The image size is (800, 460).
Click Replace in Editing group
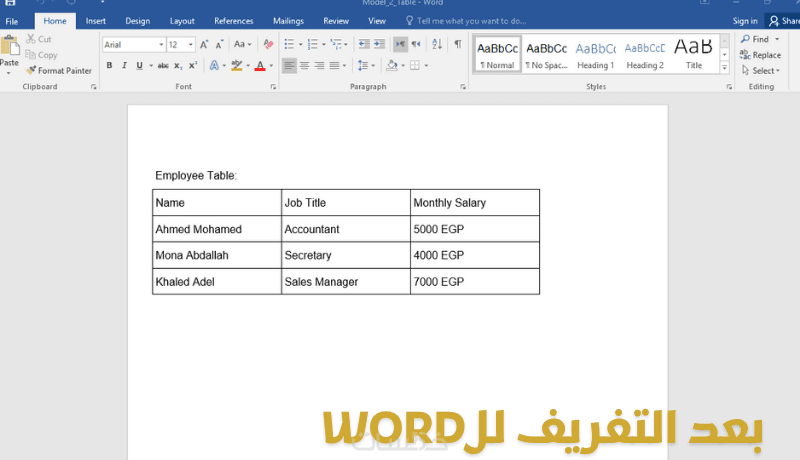tap(760, 55)
